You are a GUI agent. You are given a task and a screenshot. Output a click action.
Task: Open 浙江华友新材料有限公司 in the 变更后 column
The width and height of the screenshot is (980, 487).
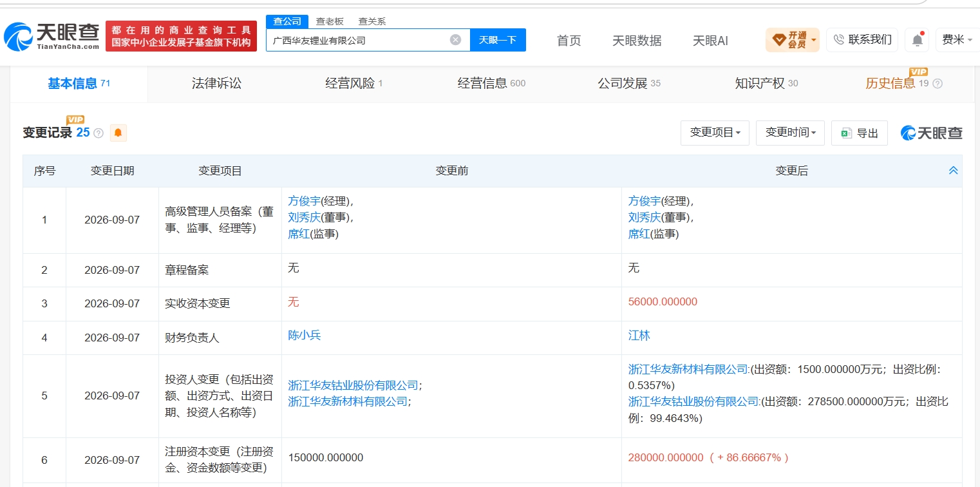tap(688, 369)
